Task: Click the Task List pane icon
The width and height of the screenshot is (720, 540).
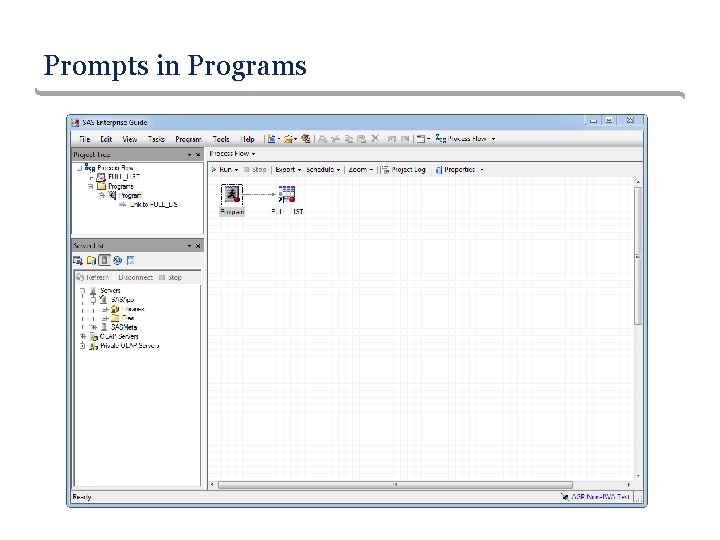Action: [78, 260]
